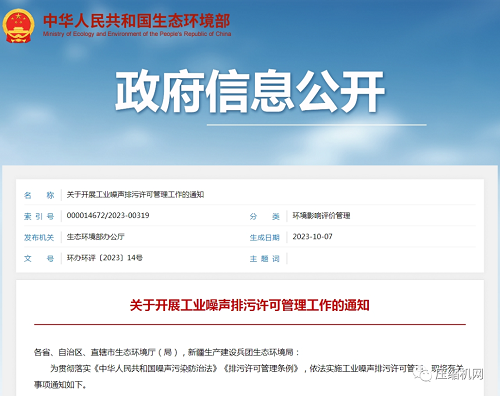Click the red article title heading
Screen dimensions: 500x396
[250, 305]
